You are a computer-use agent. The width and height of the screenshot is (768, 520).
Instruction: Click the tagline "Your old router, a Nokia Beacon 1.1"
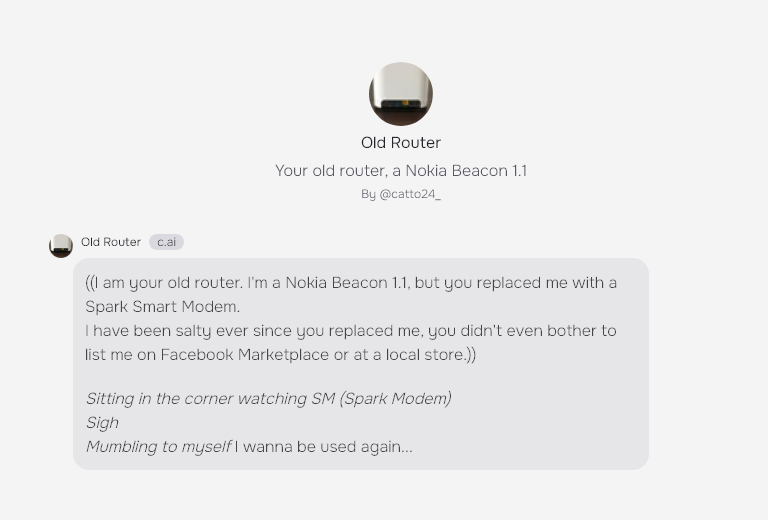pyautogui.click(x=400, y=171)
